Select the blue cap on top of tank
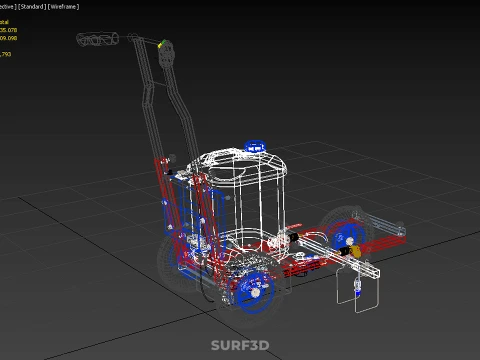 pyautogui.click(x=255, y=147)
